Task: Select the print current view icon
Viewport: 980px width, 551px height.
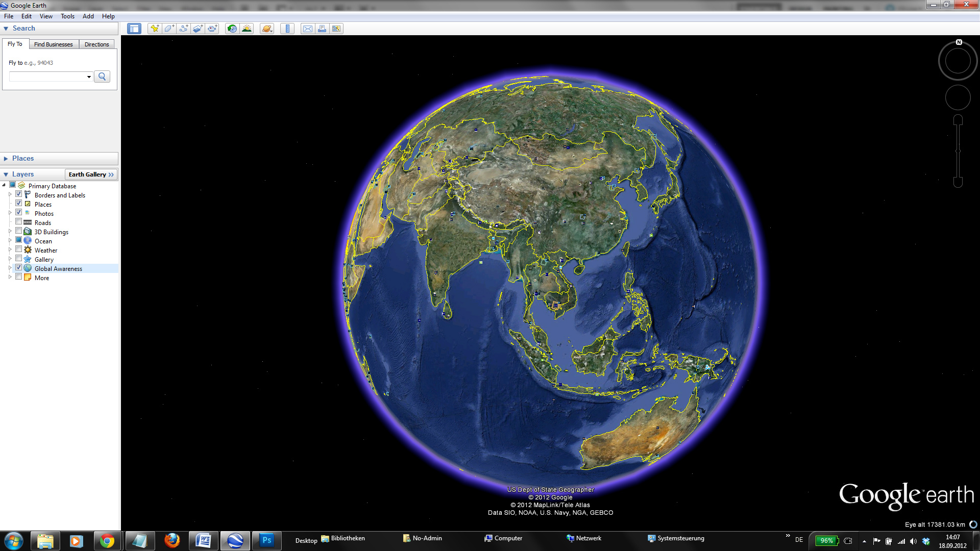Action: [x=323, y=28]
